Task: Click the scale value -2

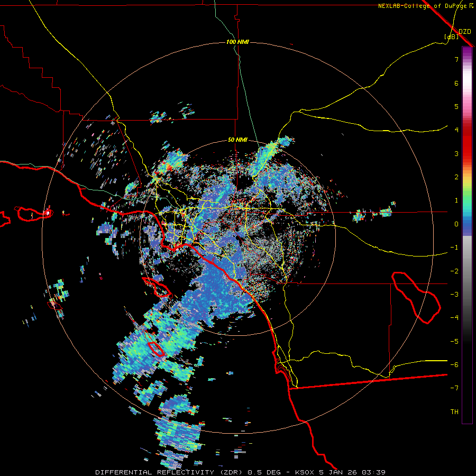Action: point(454,271)
